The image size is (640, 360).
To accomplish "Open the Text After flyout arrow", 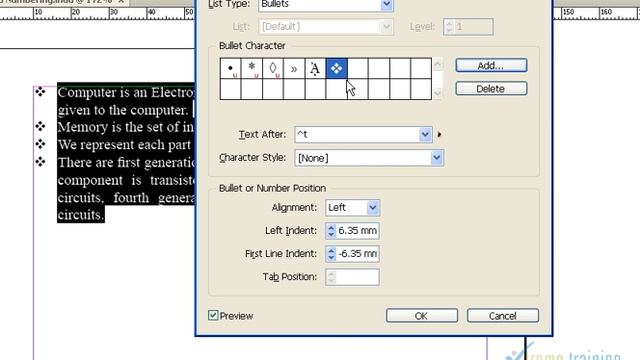I will (x=439, y=134).
